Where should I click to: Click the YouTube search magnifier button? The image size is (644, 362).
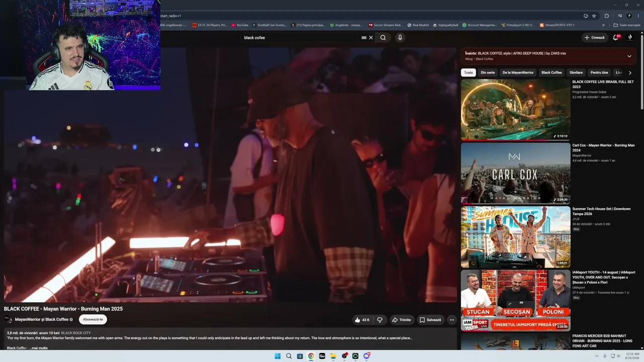pyautogui.click(x=383, y=38)
